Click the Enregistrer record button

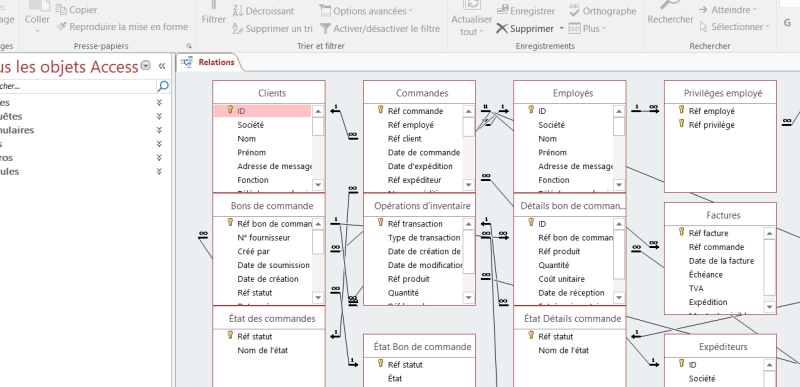pos(526,11)
